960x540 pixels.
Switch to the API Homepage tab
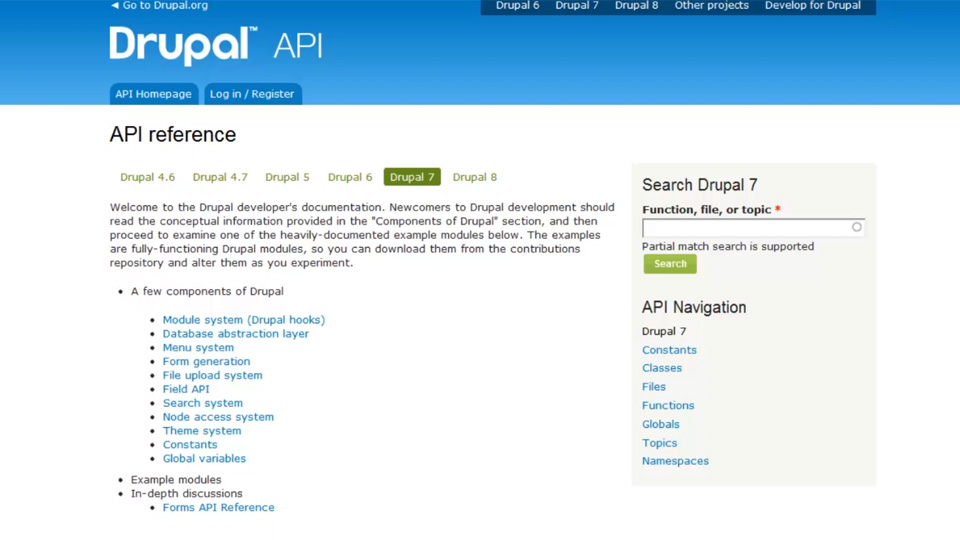[154, 94]
